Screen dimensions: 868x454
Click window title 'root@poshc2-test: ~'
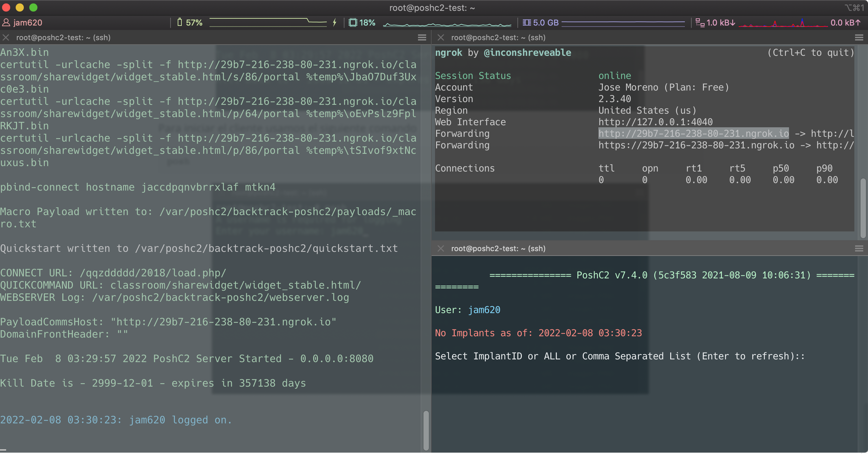432,7
